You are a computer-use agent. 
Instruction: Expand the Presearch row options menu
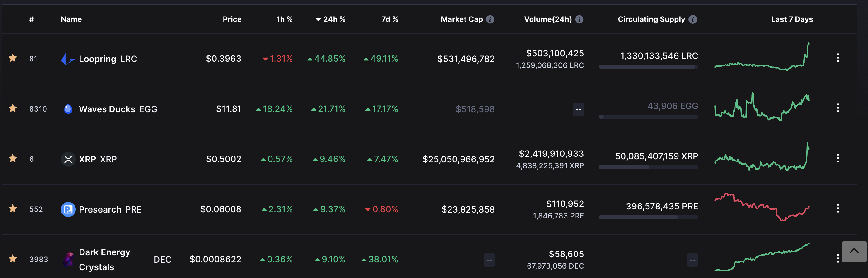pyautogui.click(x=838, y=208)
